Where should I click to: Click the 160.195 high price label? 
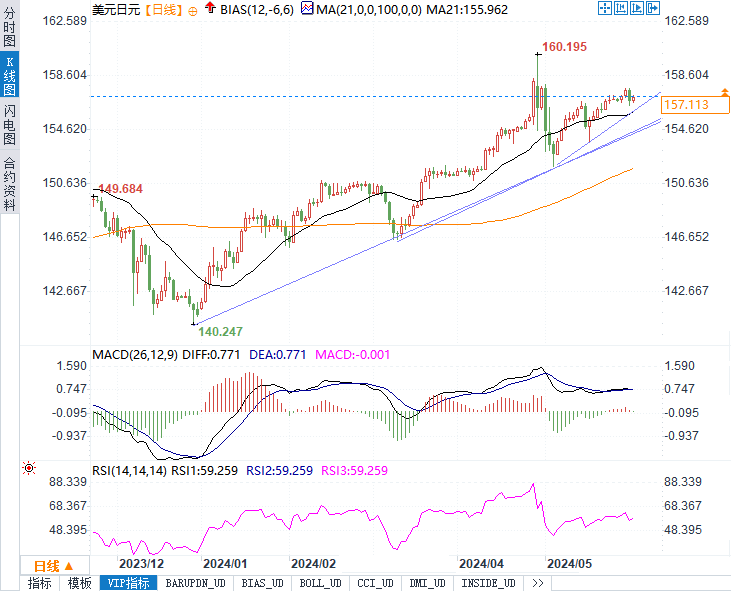pos(565,47)
